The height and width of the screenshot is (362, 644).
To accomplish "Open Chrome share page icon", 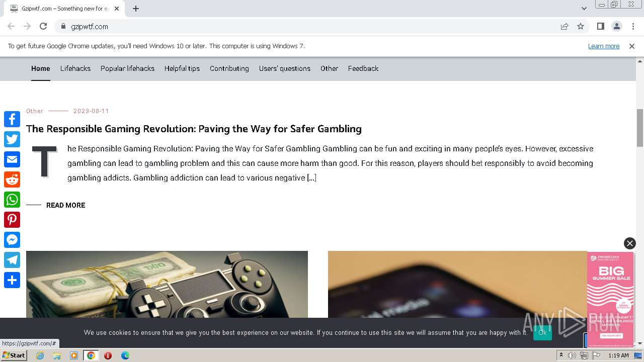I will coord(565,26).
